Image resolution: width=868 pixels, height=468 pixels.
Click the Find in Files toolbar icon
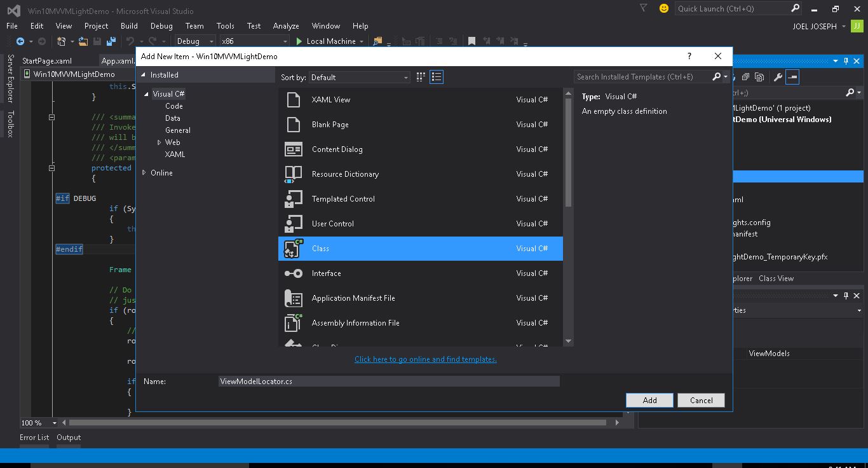coord(377,41)
